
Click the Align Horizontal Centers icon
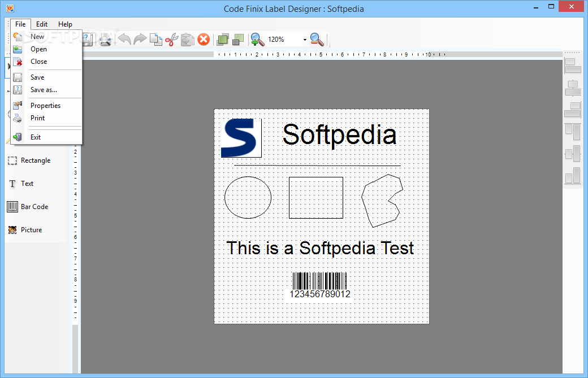(573, 88)
